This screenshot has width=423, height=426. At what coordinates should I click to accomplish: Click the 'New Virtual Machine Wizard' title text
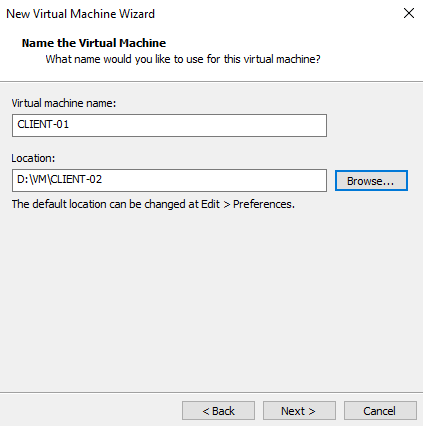coord(80,14)
